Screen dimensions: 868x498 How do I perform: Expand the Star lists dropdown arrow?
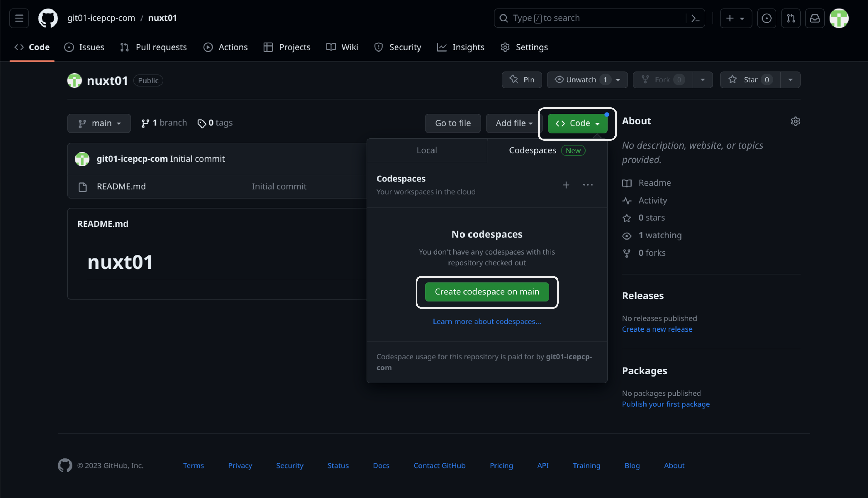(790, 80)
